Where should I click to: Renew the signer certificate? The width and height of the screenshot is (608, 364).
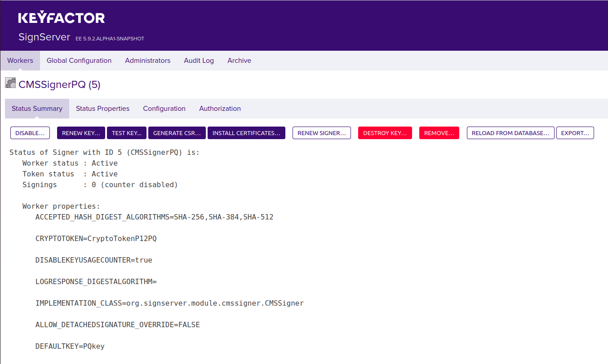(321, 133)
